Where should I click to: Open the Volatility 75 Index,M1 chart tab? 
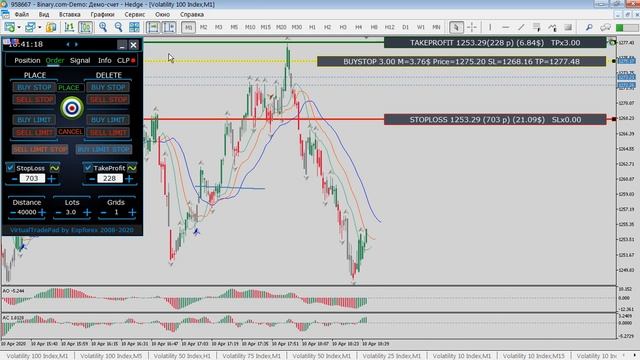251,356
